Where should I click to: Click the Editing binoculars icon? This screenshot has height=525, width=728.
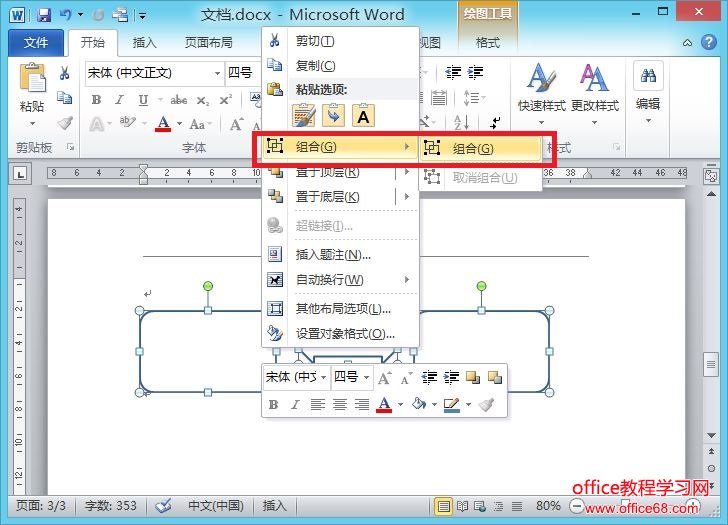[648, 75]
